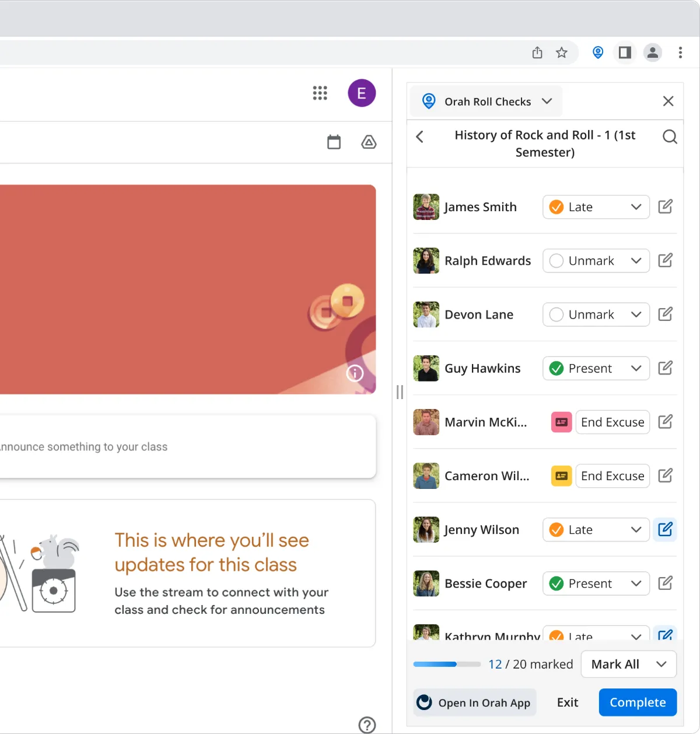Open Bessie Cooper's Present status dropdown
The width and height of the screenshot is (700, 734).
tap(596, 583)
